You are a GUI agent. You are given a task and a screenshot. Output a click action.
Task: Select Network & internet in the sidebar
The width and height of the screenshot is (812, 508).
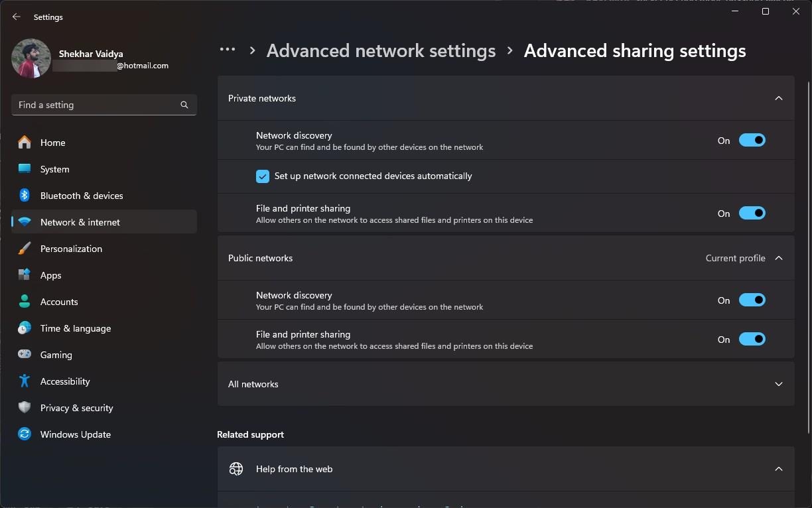pyautogui.click(x=80, y=222)
